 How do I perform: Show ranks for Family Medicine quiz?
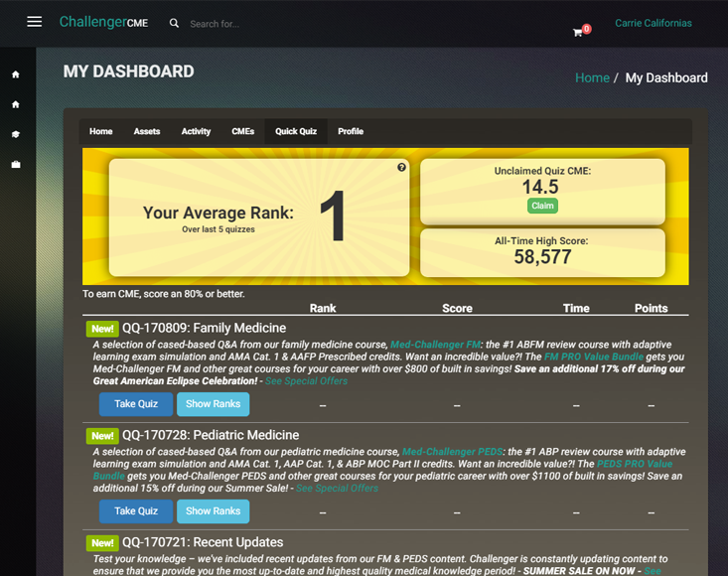click(x=214, y=404)
